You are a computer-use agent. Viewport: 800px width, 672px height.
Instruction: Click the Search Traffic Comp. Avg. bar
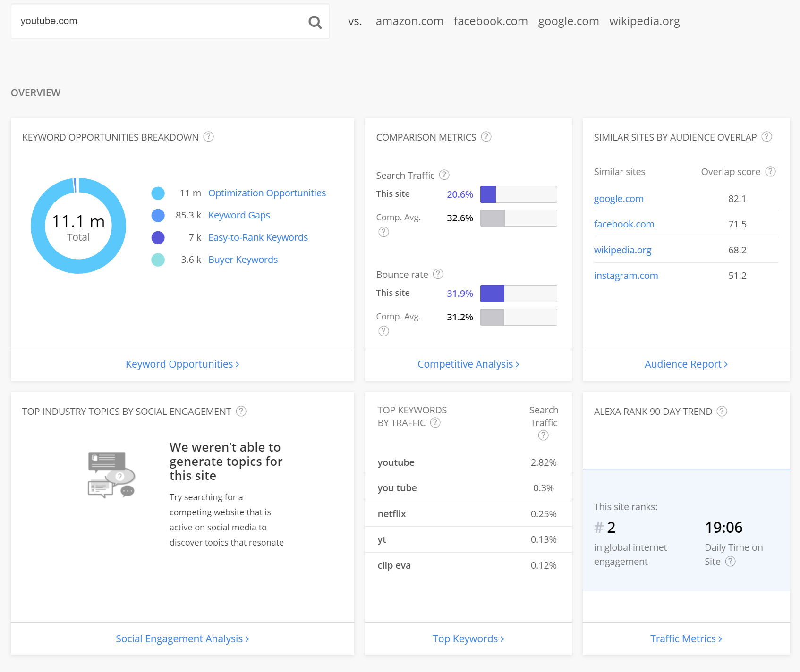tap(519, 218)
